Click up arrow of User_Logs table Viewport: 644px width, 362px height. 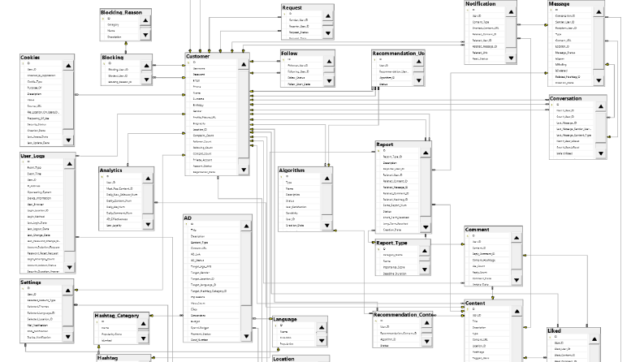69,164
